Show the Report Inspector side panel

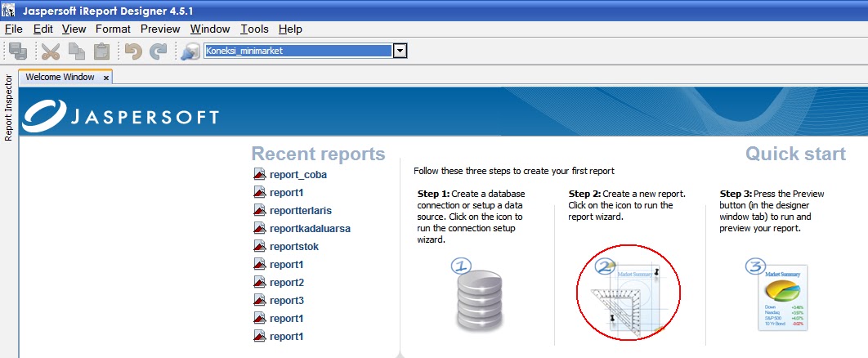coord(8,108)
